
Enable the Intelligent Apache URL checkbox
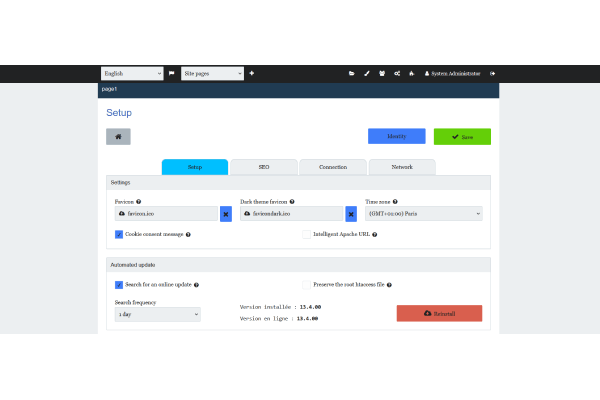point(307,234)
